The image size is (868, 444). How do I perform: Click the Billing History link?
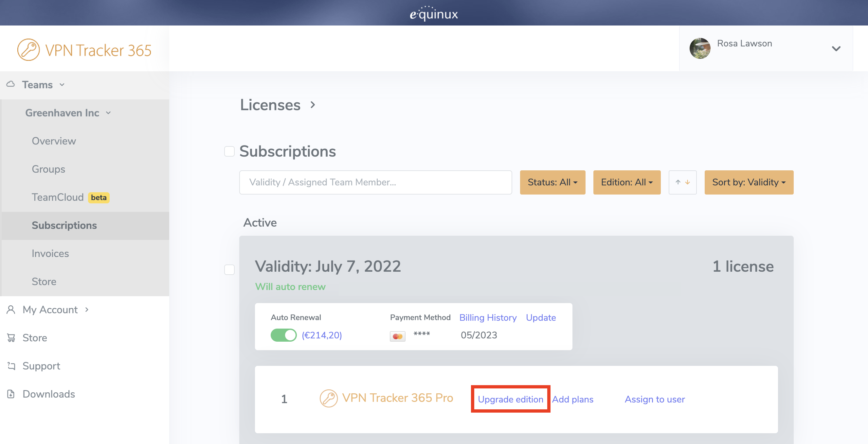coord(488,317)
